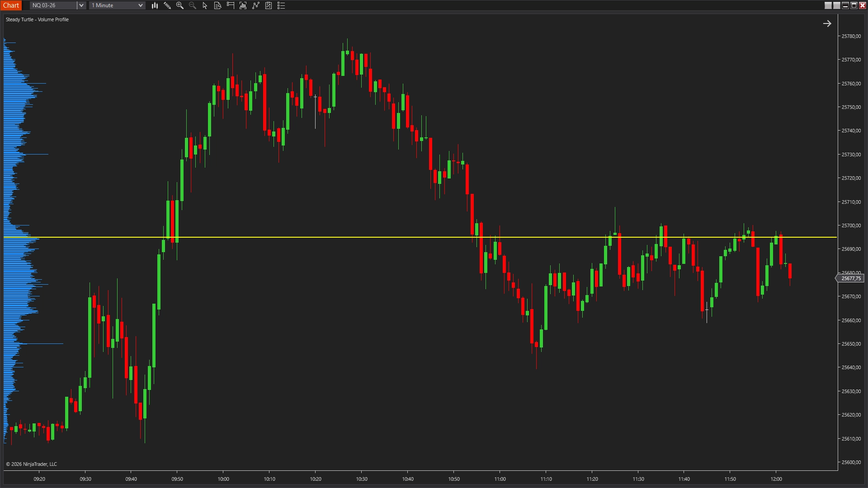Open Data Series using the list icon
The width and height of the screenshot is (868, 488).
(x=281, y=5)
